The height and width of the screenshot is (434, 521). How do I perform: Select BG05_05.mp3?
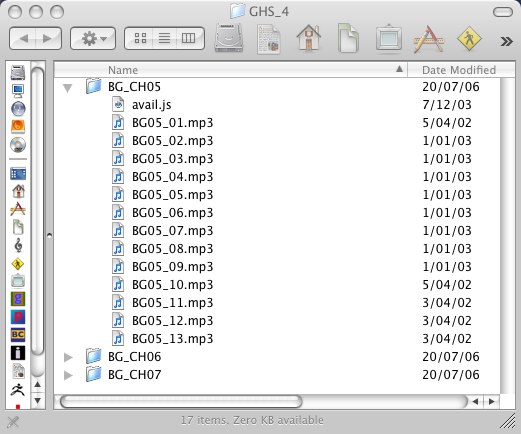pos(172,195)
